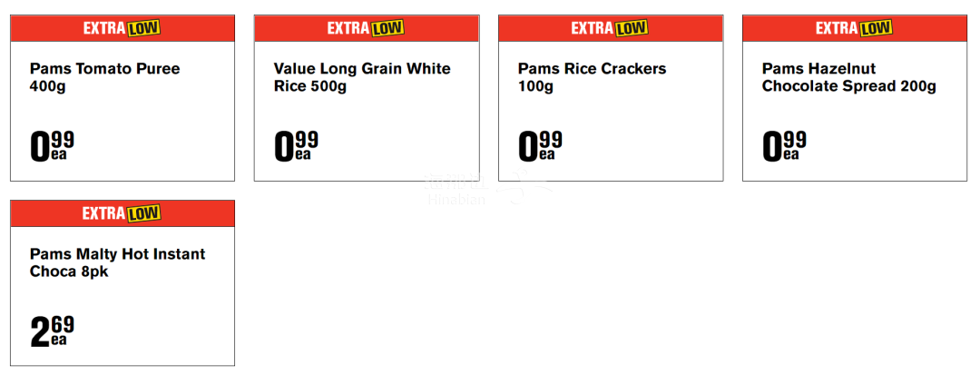Click Extra Low badge above Hazelnut Spread
Viewport: 980px width, 375px height.
click(x=854, y=28)
